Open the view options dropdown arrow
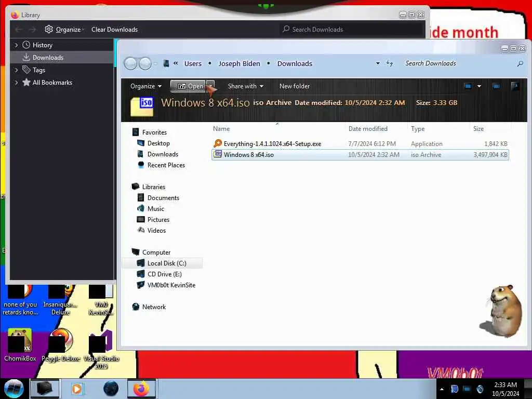Image resolution: width=532 pixels, height=399 pixels. [x=479, y=86]
